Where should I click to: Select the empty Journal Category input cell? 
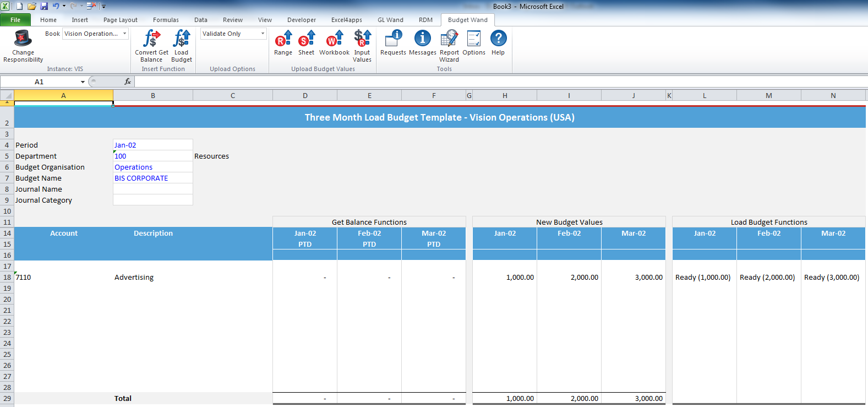tap(153, 200)
